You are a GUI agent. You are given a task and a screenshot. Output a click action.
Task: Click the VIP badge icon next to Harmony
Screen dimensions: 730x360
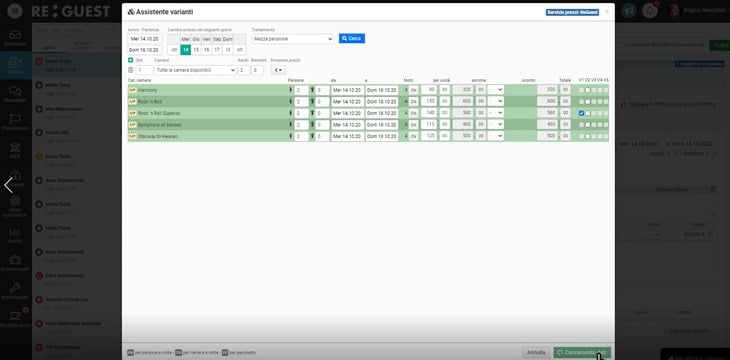pos(132,90)
